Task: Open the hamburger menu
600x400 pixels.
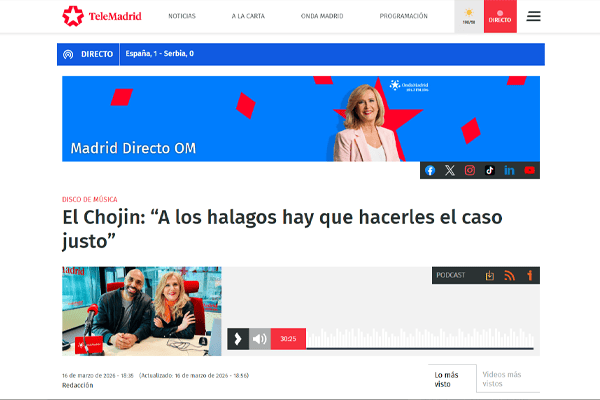Action: pyautogui.click(x=533, y=16)
